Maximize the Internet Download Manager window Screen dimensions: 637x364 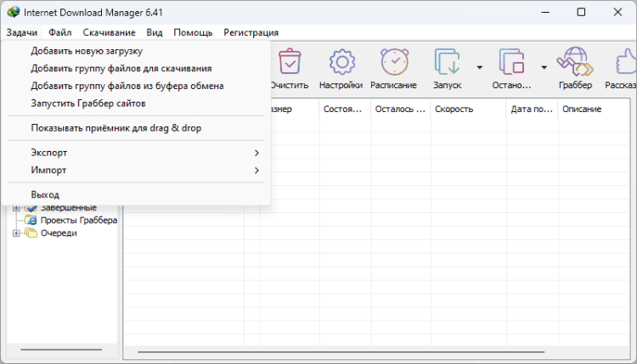(581, 12)
